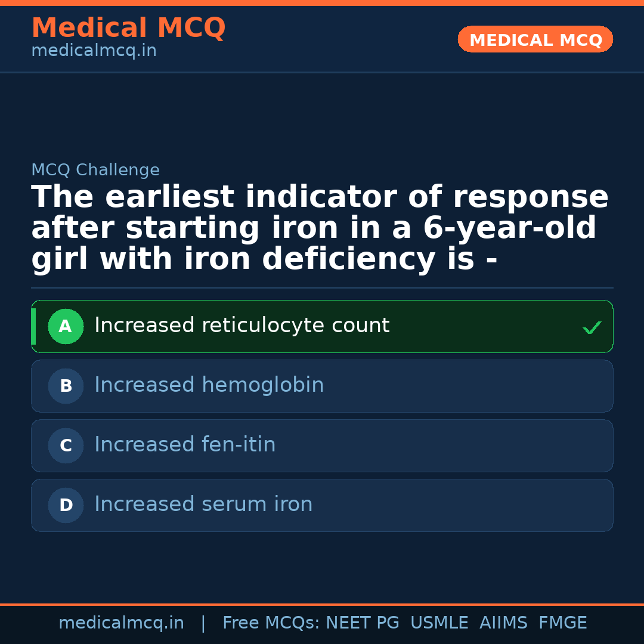
Task: Select answer 'Increased reticulocyte count'
Action: pos(241,326)
